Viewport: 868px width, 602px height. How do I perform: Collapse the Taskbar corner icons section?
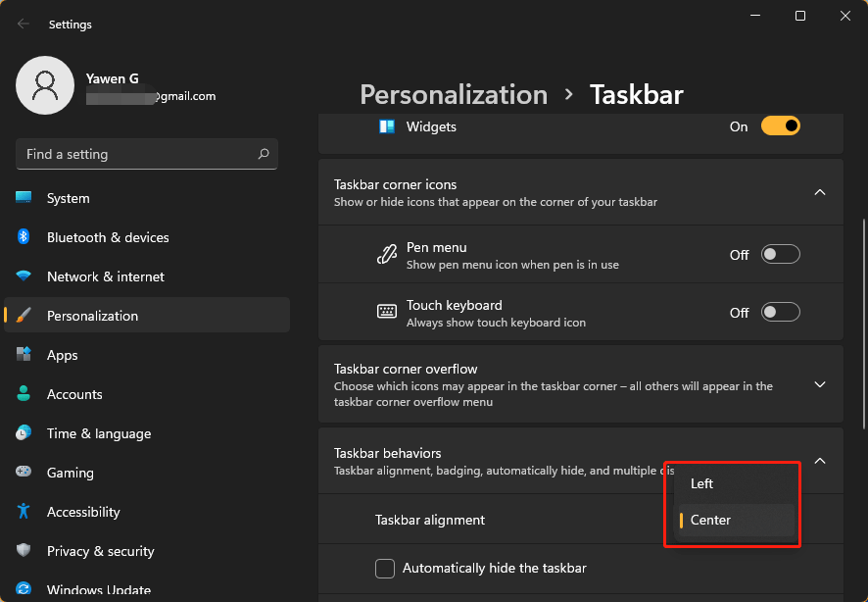[820, 192]
